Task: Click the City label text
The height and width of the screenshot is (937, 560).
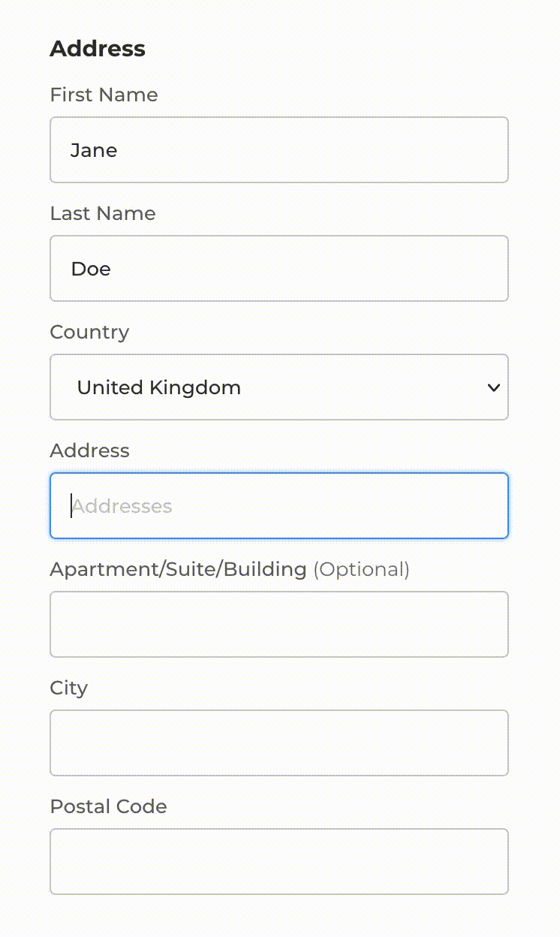Action: pos(68,688)
